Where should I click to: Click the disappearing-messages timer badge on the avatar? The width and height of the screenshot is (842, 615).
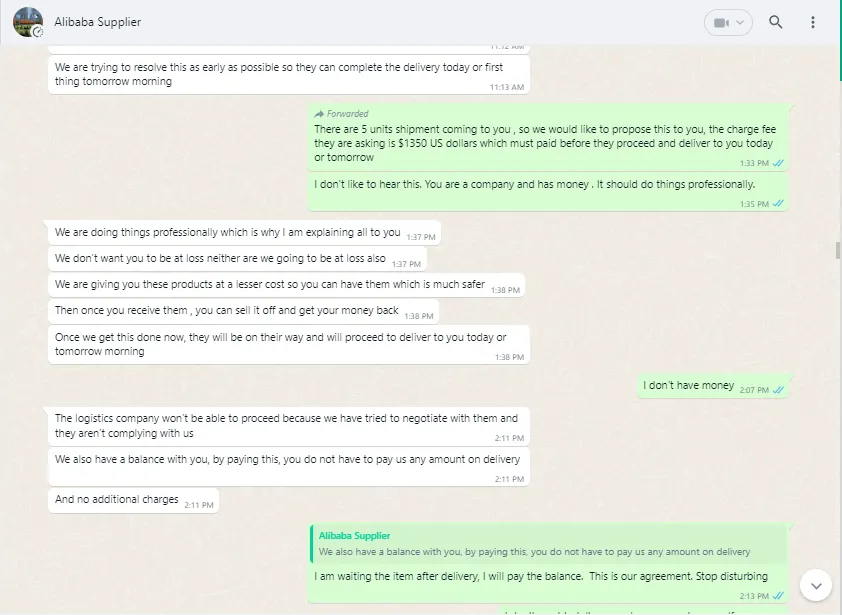tap(37, 32)
